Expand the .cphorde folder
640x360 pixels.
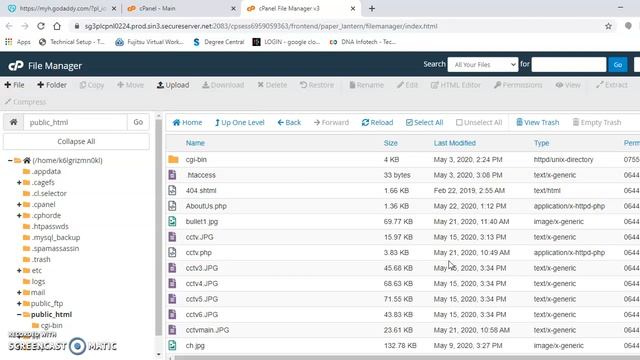pos(19,216)
